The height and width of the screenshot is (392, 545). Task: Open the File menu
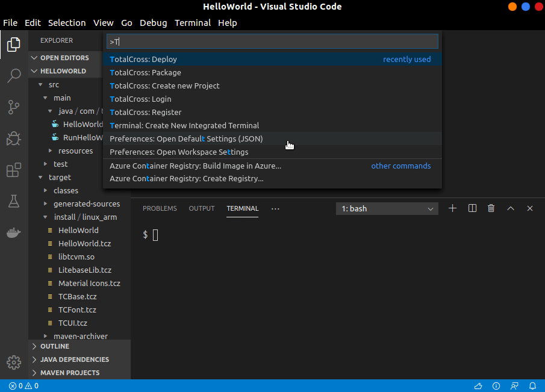[x=10, y=23]
